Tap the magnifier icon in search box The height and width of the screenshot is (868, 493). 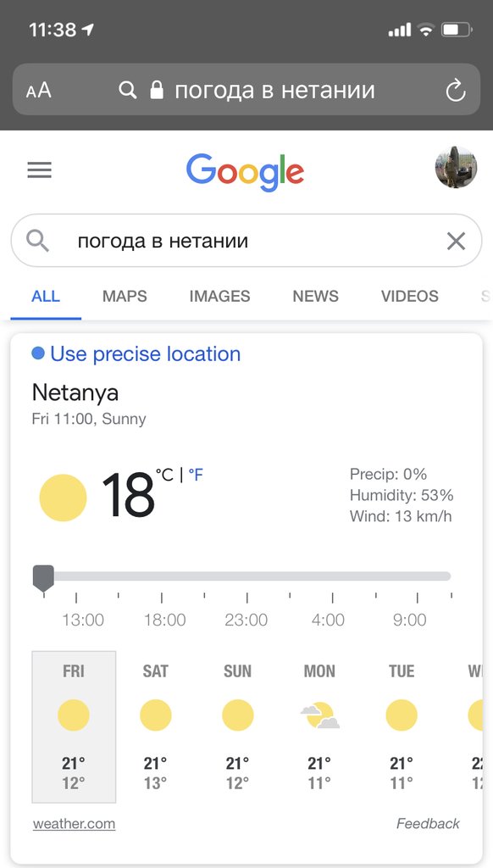(37, 241)
